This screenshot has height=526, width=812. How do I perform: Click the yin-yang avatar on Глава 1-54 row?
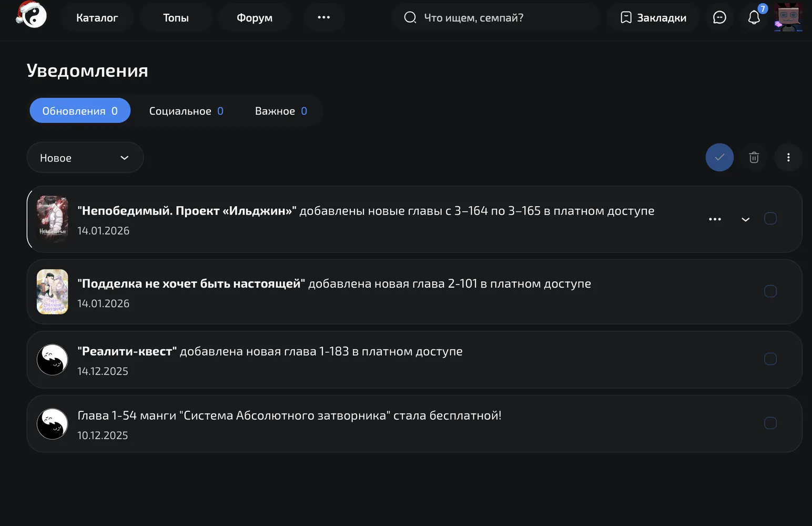click(52, 424)
